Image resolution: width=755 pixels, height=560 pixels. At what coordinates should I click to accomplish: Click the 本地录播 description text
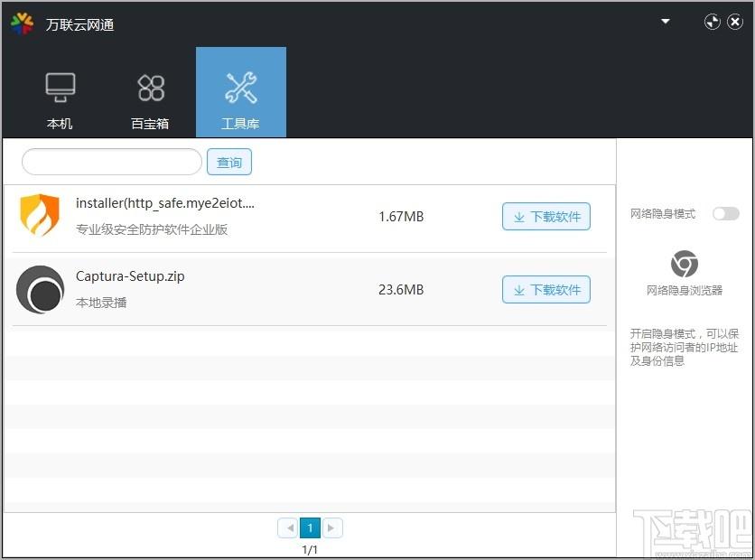pyautogui.click(x=101, y=303)
